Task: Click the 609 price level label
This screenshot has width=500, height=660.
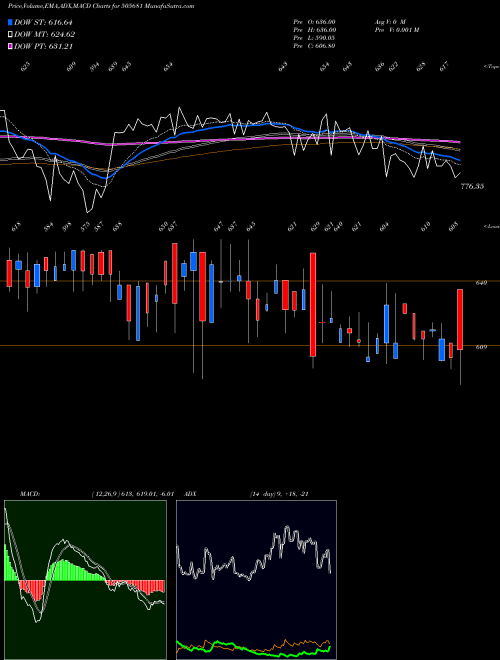Action: coord(481,347)
